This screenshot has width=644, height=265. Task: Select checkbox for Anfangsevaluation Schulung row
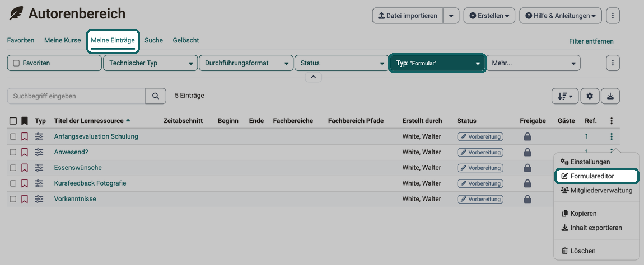coord(13,136)
